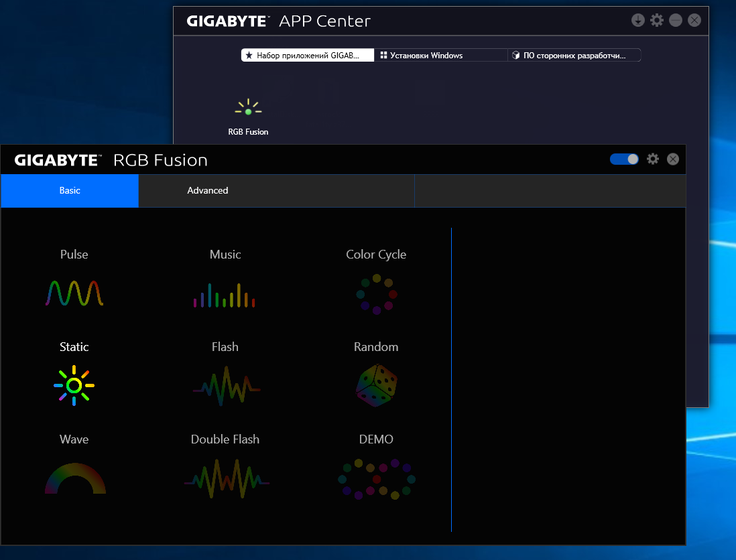Viewport: 736px width, 560px height.
Task: Click the APP Center download updates icon
Action: [638, 20]
